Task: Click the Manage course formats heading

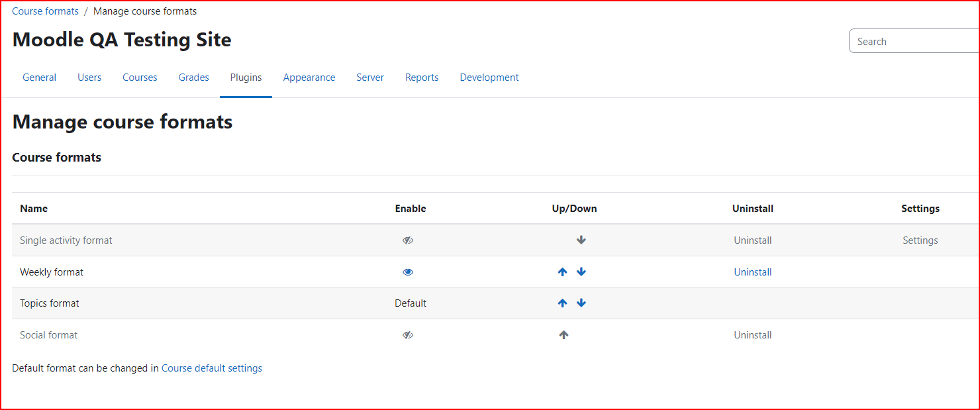Action: [122, 122]
